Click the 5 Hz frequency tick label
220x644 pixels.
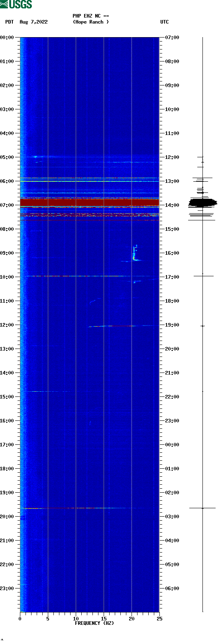point(48,619)
